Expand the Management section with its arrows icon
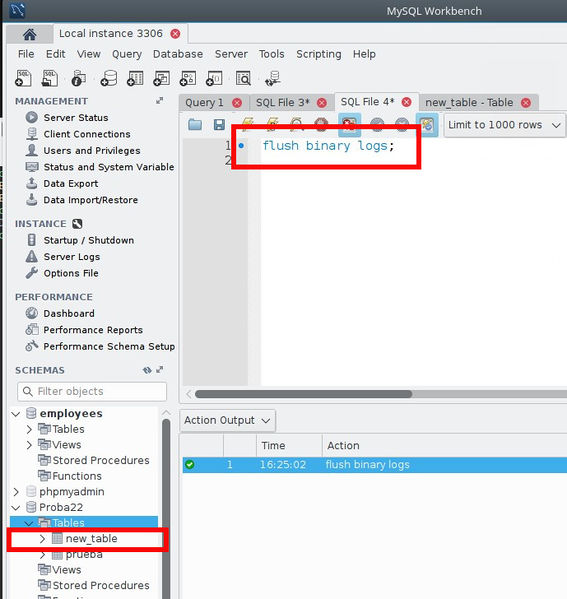567x599 pixels. click(x=160, y=101)
